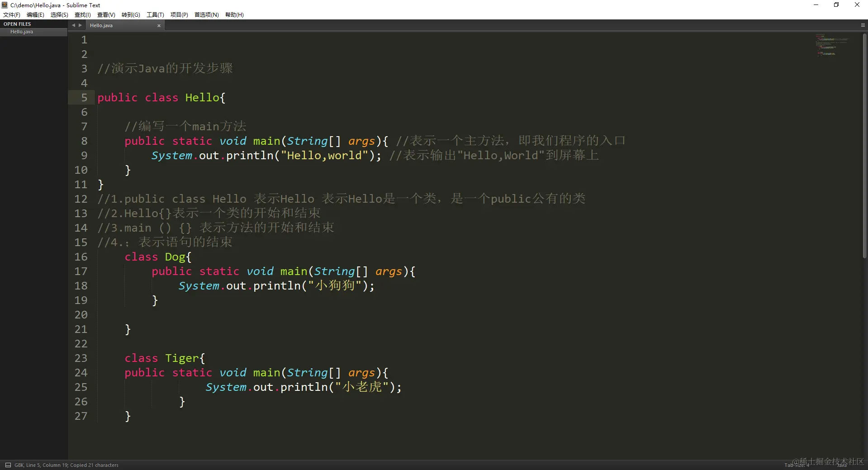
Task: Open the 选择(S) menu
Action: point(59,15)
